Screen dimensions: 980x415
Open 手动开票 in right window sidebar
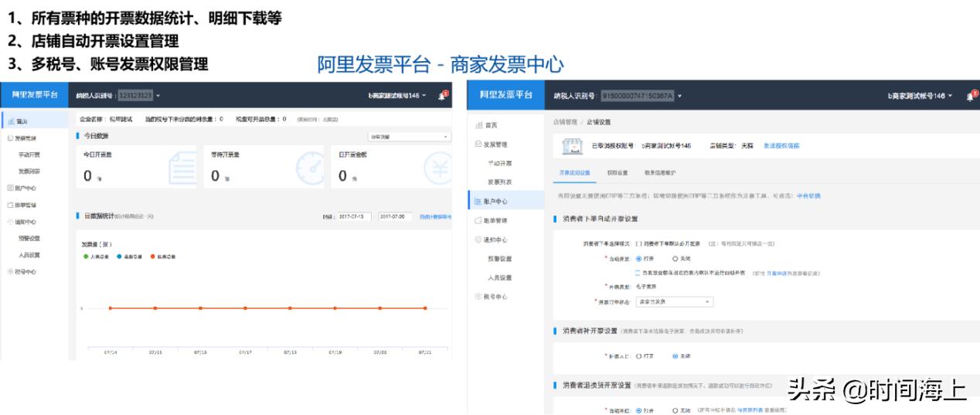[499, 163]
